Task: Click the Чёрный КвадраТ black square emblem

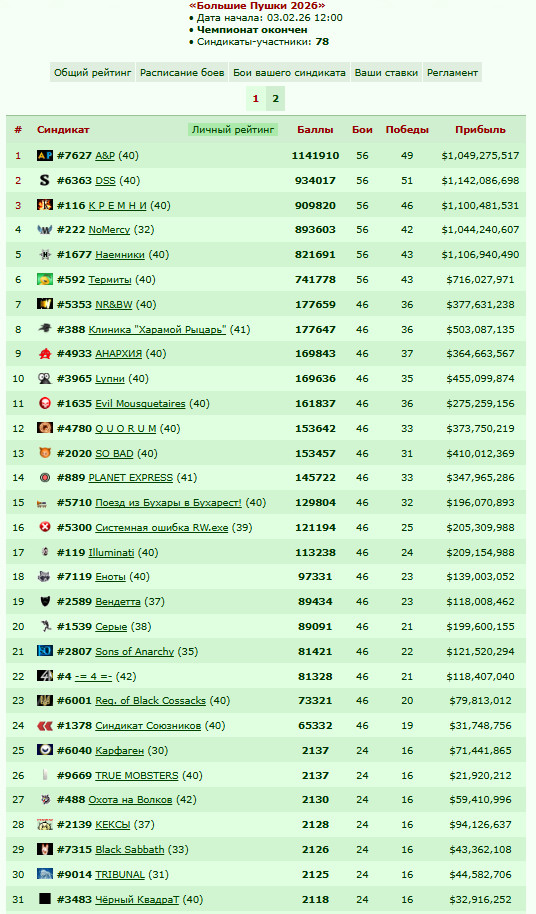Action: (x=45, y=899)
